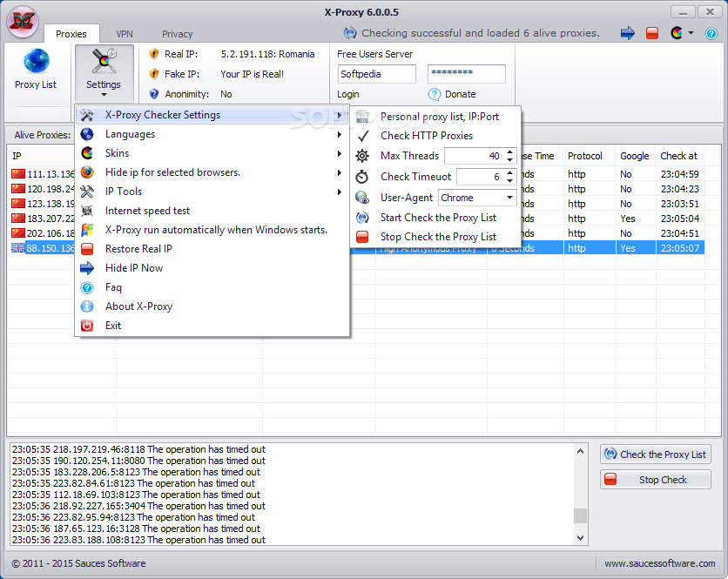Click the Faq question mark menu icon
728x579 pixels.
(x=87, y=287)
